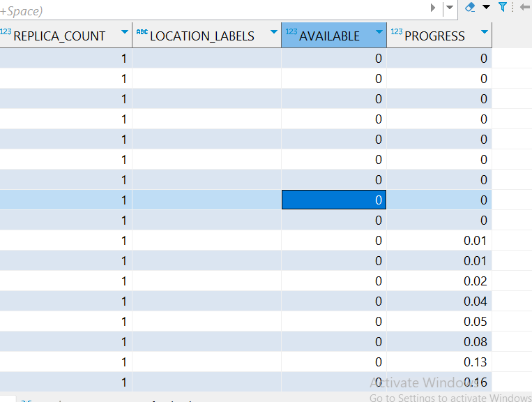Select PROGRESS cell showing 0.02
Screen dimensions: 532x402
pos(439,281)
